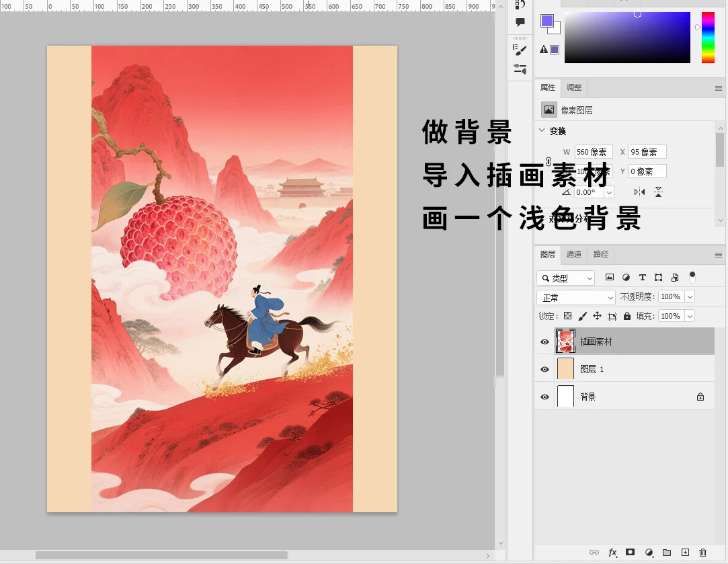
Task: Open the brush settings panel icon
Action: [x=520, y=50]
